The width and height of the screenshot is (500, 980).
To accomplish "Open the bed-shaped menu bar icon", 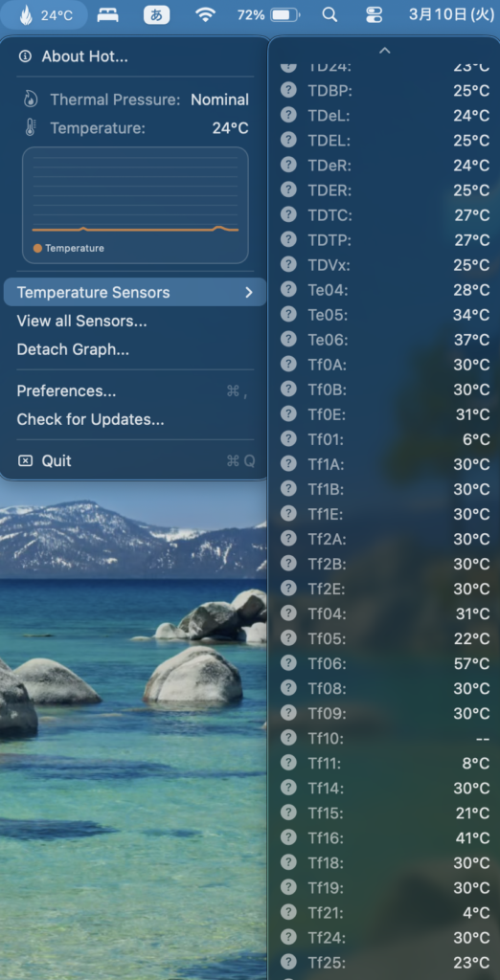I will coord(107,15).
